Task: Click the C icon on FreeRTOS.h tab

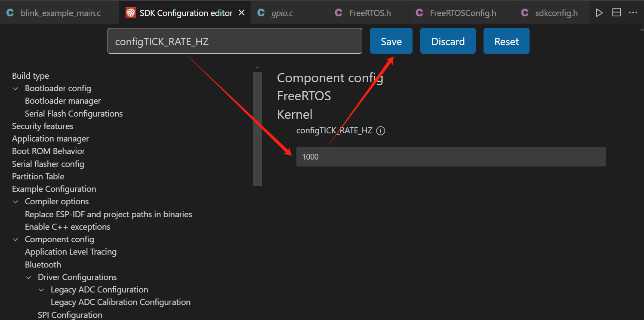Action: [339, 13]
